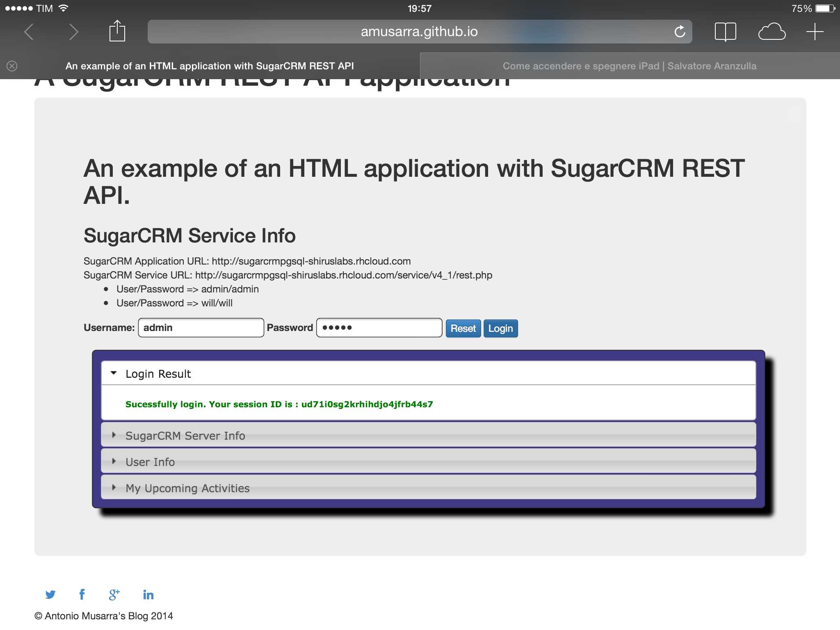
Task: Close the current SugarCRM tab
Action: point(12,66)
